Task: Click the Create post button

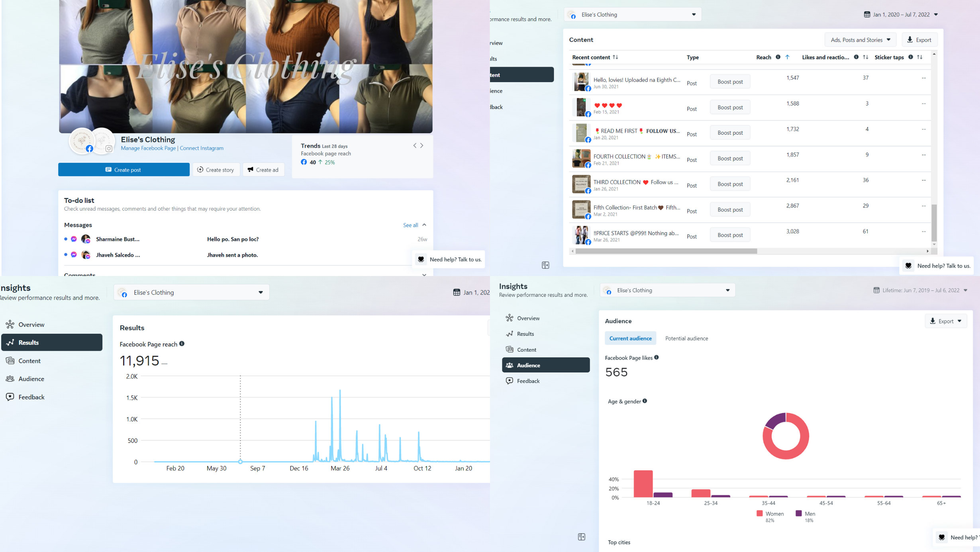Action: pos(123,170)
